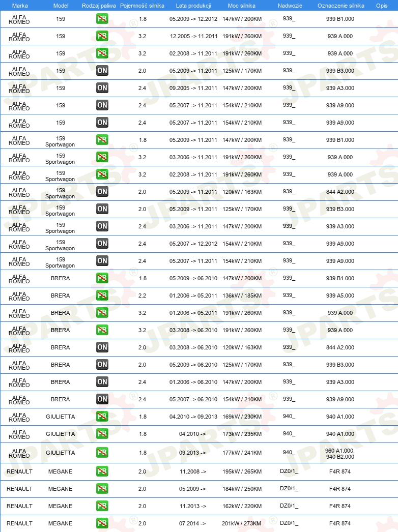Click engine size '2.2' in the BRERA row
The height and width of the screenshot is (532, 398).
(x=143, y=295)
